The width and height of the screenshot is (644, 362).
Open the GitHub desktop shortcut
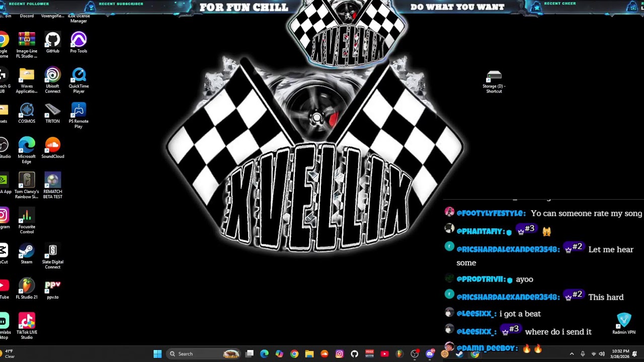click(x=53, y=43)
